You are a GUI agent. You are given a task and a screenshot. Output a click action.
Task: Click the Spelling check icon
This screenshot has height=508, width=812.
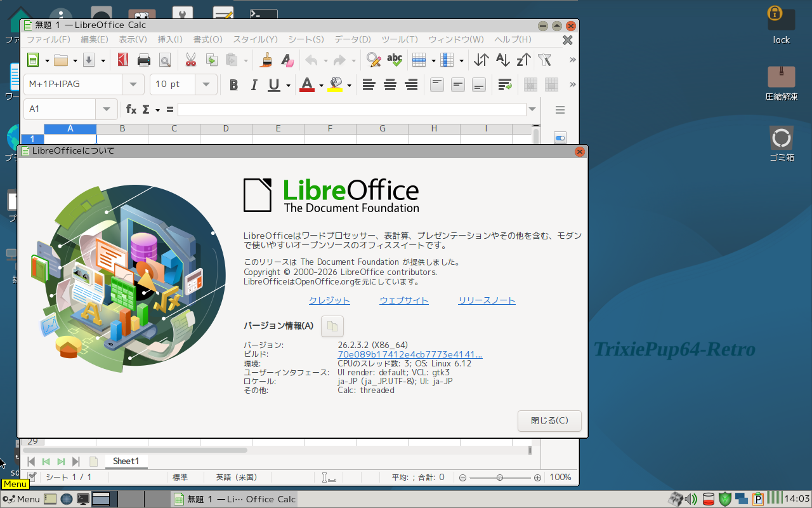(x=395, y=60)
